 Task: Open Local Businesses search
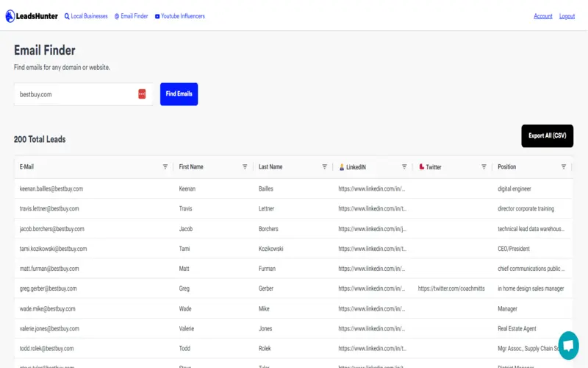tap(86, 16)
